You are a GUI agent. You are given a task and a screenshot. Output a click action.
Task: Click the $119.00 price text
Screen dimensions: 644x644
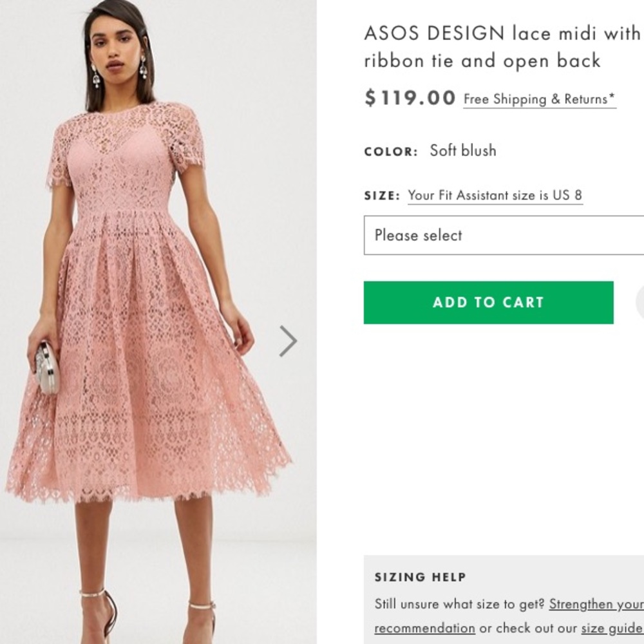coord(408,98)
